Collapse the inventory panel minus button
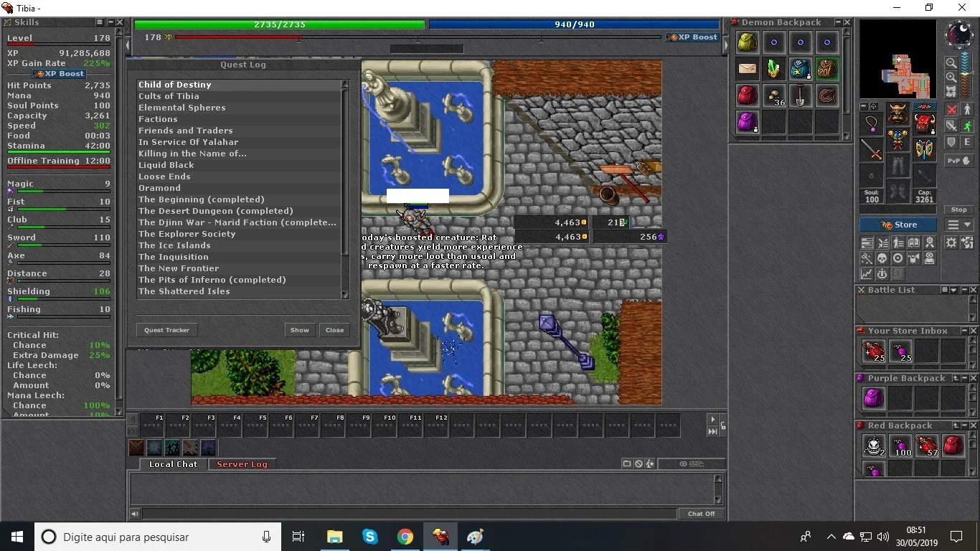 864,105
